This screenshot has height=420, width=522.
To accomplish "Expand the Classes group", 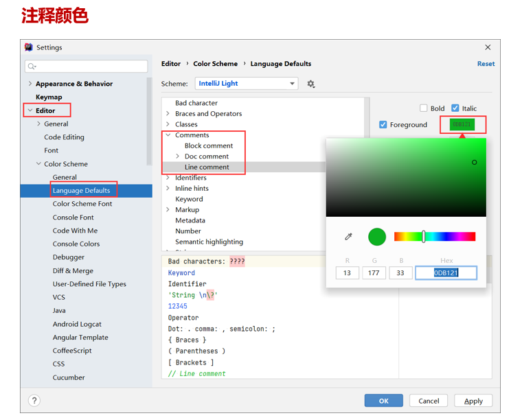I will (168, 124).
